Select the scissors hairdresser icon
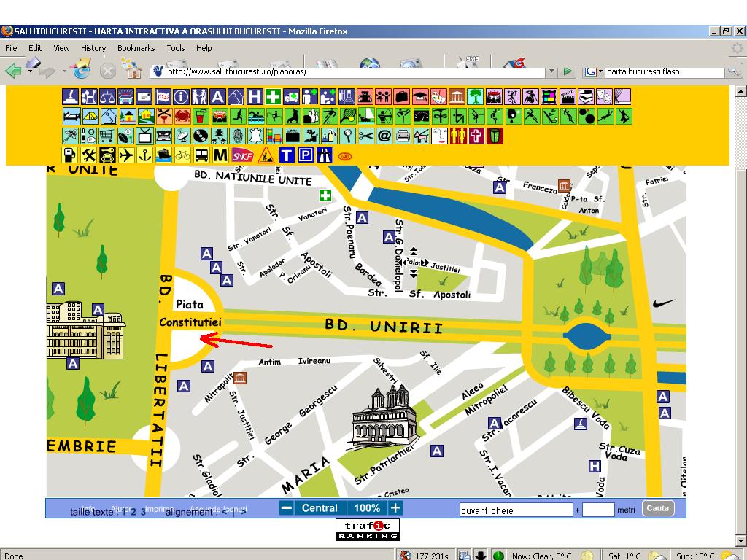This screenshot has height=560, width=747. pos(366,136)
